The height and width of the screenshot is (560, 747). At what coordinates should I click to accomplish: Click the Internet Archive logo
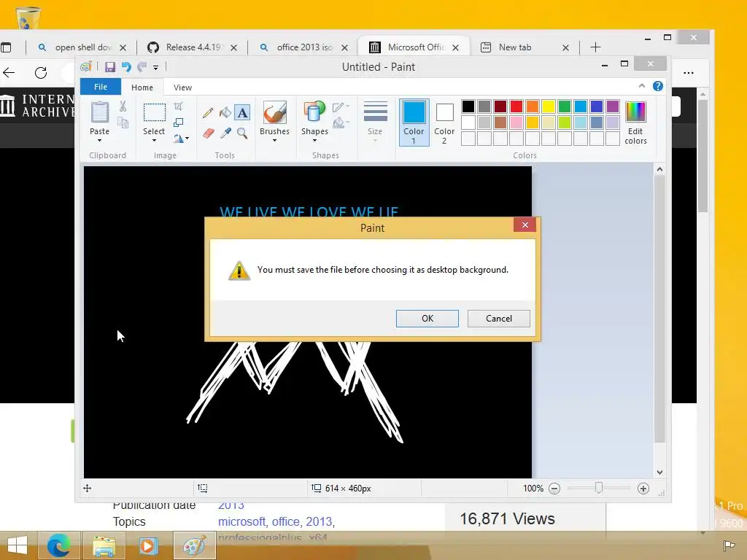37,106
